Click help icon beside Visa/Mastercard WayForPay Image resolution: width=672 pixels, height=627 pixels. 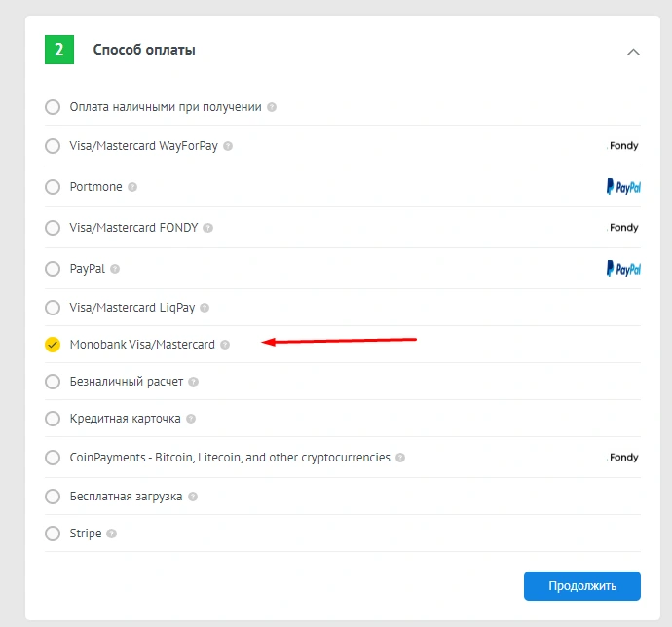[228, 146]
